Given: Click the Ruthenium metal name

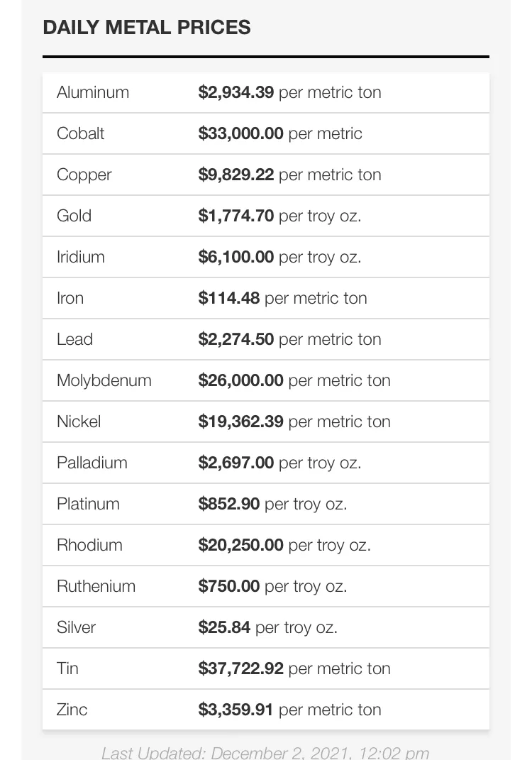Looking at the screenshot, I should (x=96, y=586).
